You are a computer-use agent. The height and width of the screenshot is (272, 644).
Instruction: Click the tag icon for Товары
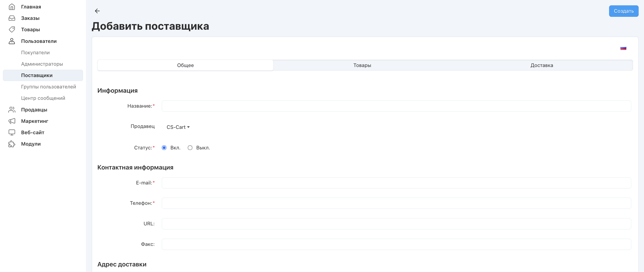coord(12,29)
